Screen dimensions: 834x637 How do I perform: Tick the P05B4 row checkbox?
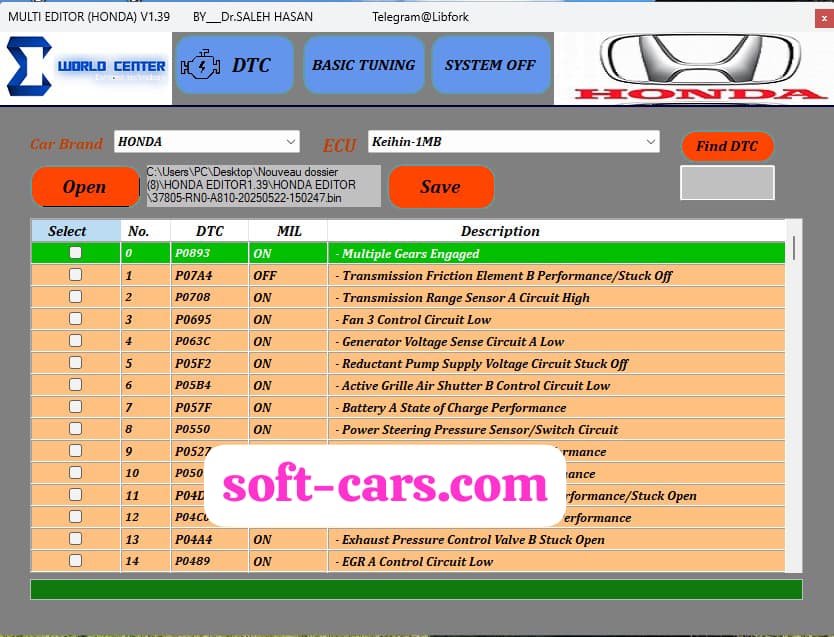click(76, 385)
